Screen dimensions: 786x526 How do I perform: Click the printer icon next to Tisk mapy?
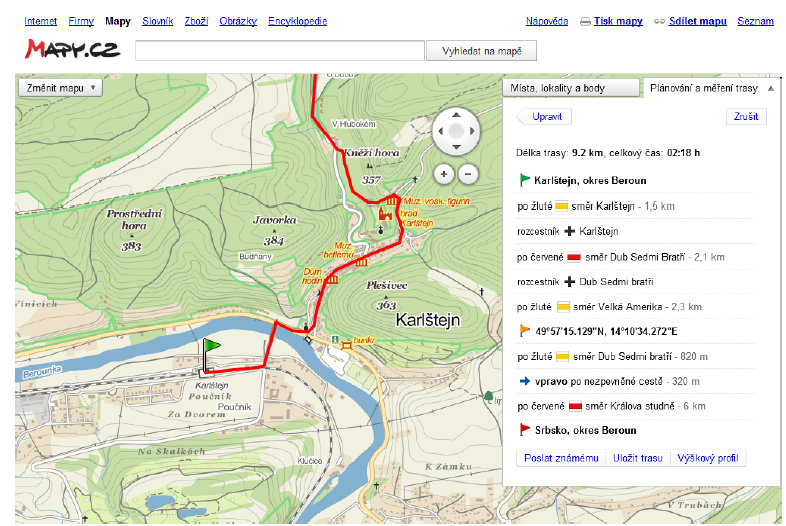coord(585,22)
